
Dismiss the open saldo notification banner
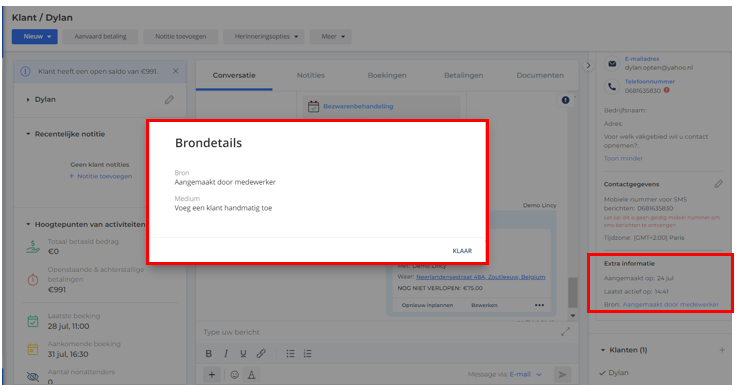pos(175,71)
